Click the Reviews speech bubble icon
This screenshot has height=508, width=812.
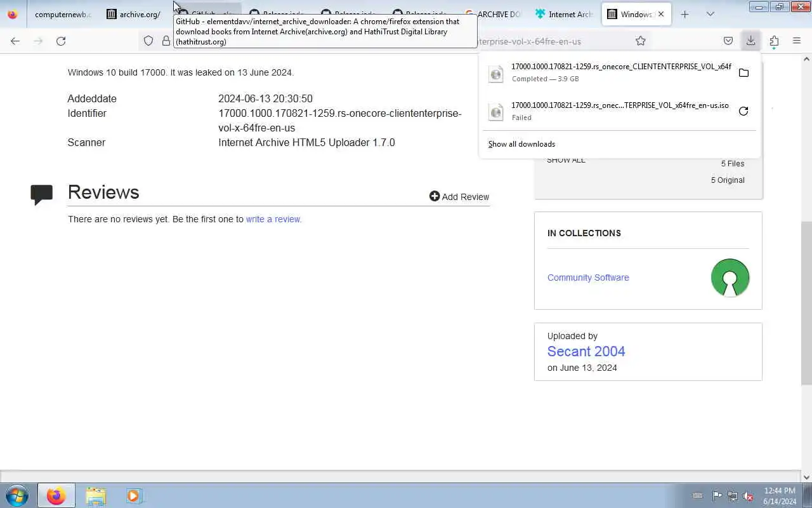coord(42,194)
